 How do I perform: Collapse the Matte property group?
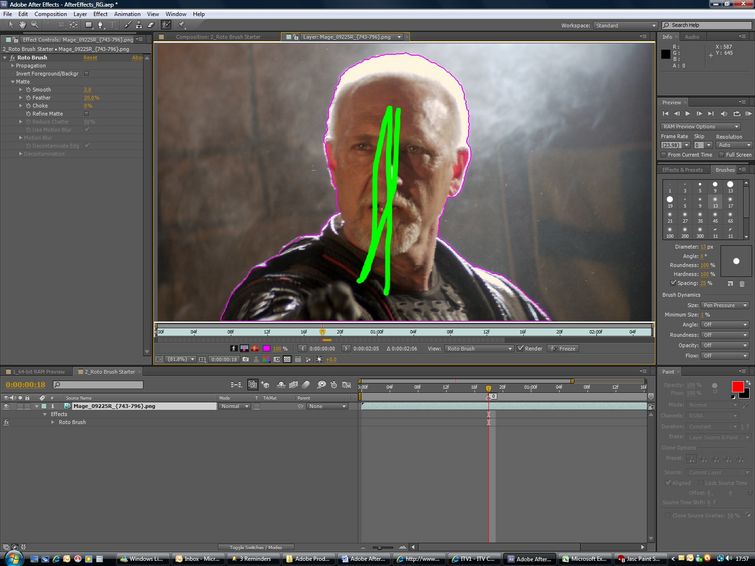(13, 82)
